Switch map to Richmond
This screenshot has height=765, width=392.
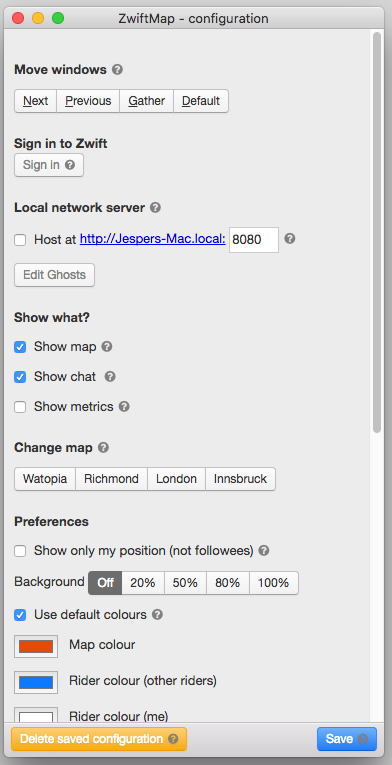(111, 479)
